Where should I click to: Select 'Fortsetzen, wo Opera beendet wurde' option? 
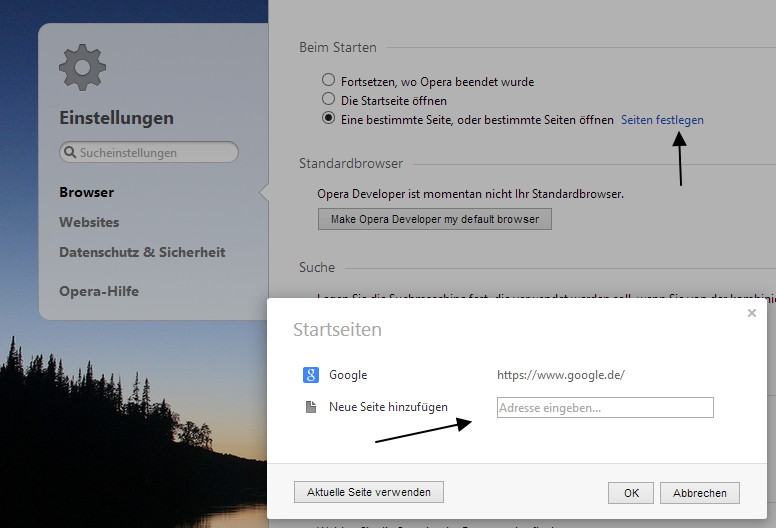click(328, 80)
